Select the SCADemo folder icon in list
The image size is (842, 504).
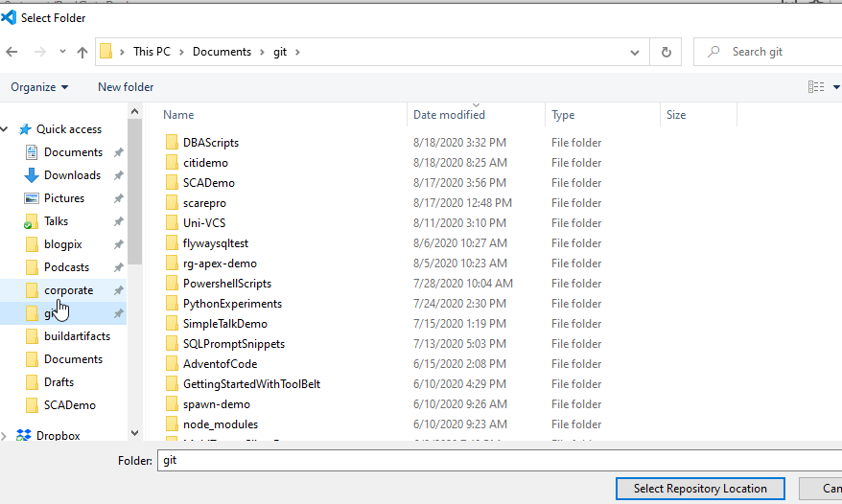172,182
